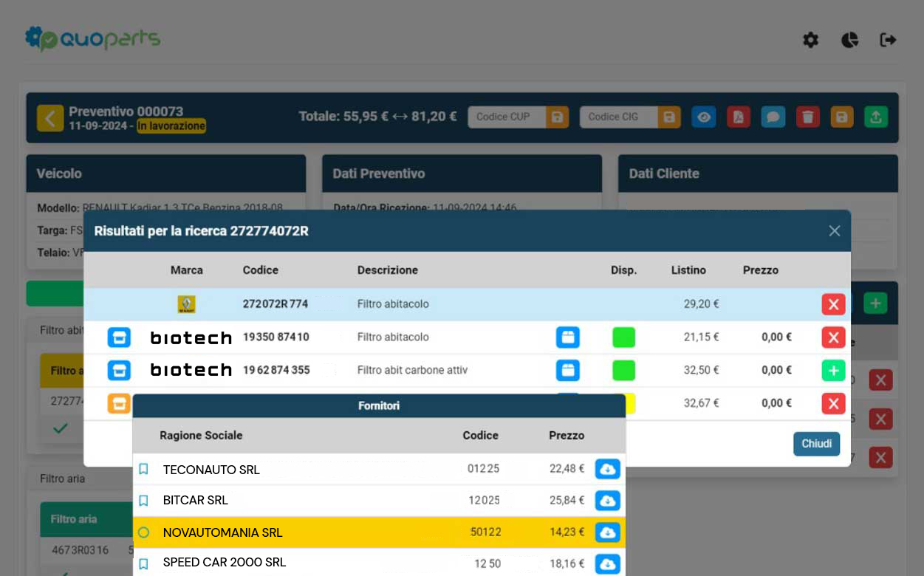Save the Codice CUP value
Image resolution: width=924 pixels, height=576 pixels.
coord(558,117)
